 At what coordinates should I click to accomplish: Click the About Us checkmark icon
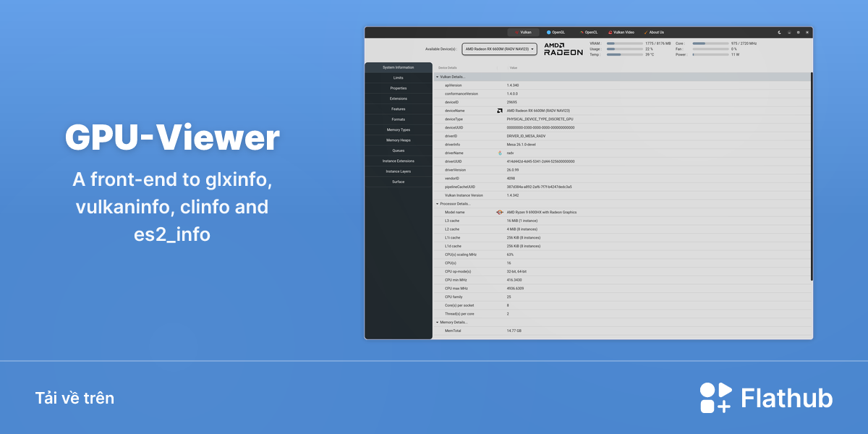(646, 33)
